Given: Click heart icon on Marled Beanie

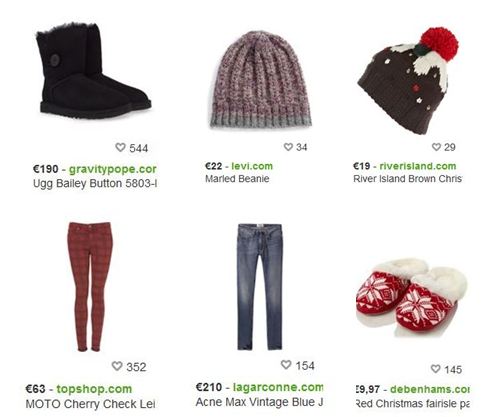Looking at the screenshot, I should (x=288, y=146).
